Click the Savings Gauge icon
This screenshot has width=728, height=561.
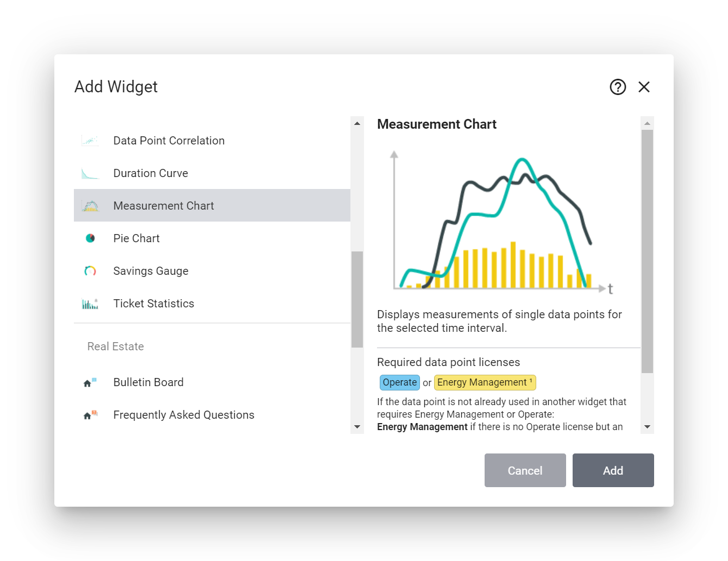tap(90, 271)
